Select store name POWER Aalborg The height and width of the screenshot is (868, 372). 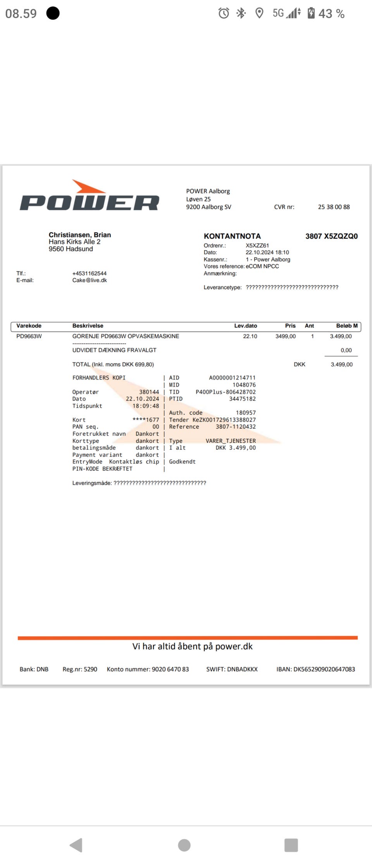208,191
